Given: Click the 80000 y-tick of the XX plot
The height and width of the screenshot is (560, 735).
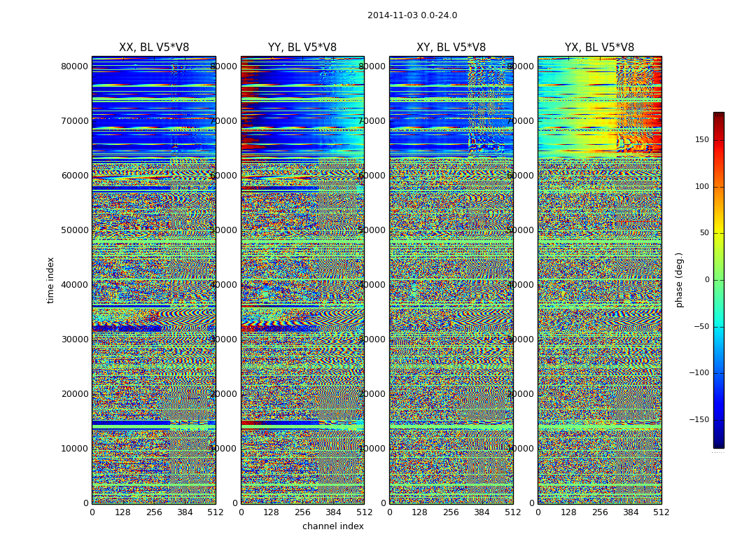Looking at the screenshot, I should point(74,66).
